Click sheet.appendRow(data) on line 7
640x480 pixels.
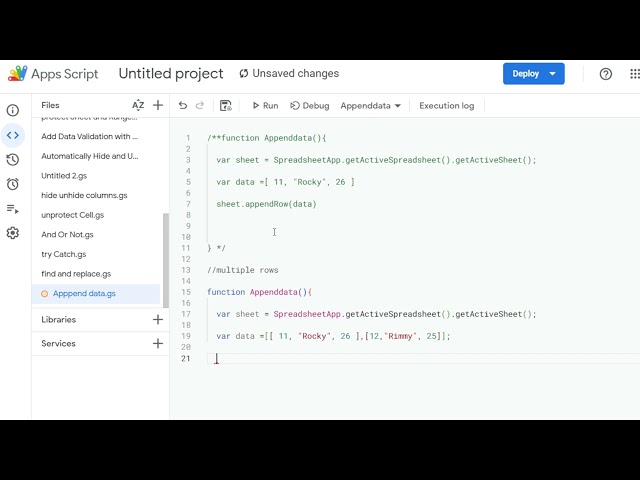[266, 204]
